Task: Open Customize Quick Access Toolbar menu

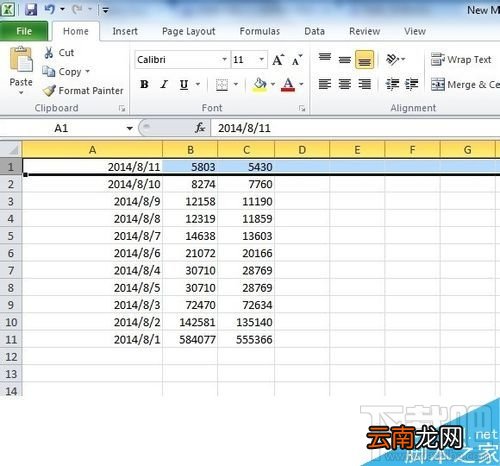Action: click(x=105, y=10)
